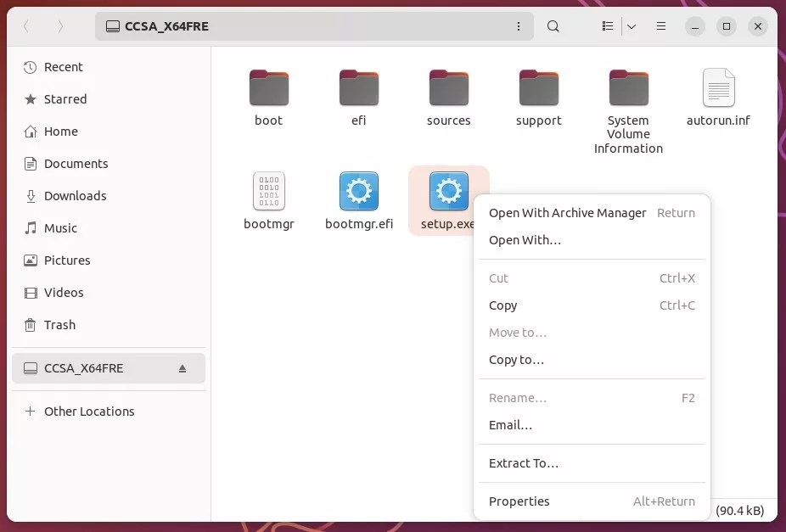Click the search icon in the header bar
The image size is (786, 532).
point(553,26)
